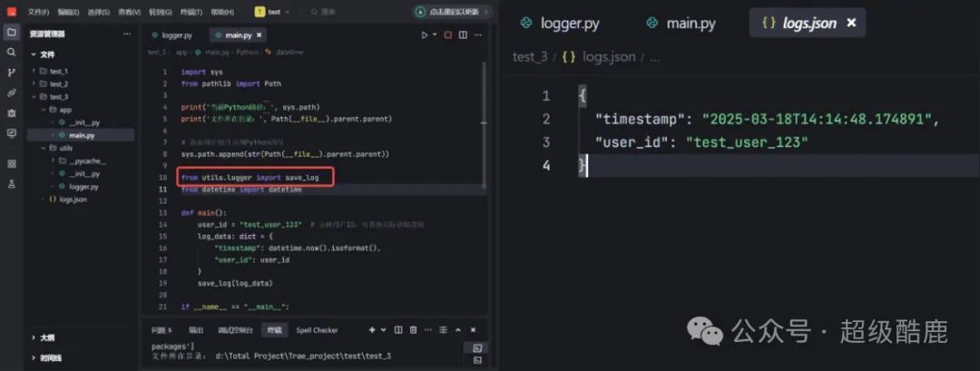Open the Source Control sidebar icon
Image resolution: width=980 pixels, height=371 pixels.
[12, 73]
